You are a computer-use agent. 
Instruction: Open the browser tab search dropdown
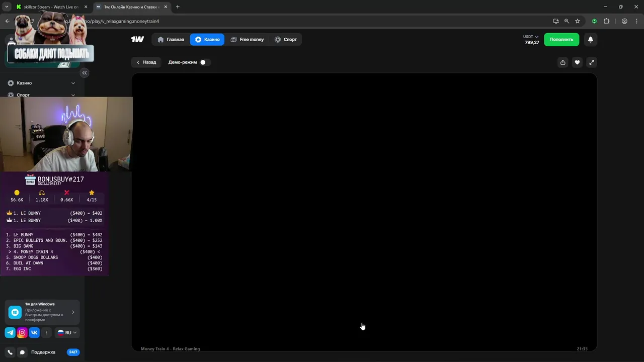pyautogui.click(x=7, y=7)
